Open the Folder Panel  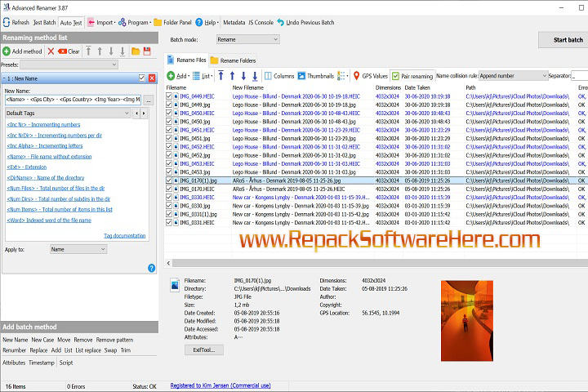173,23
